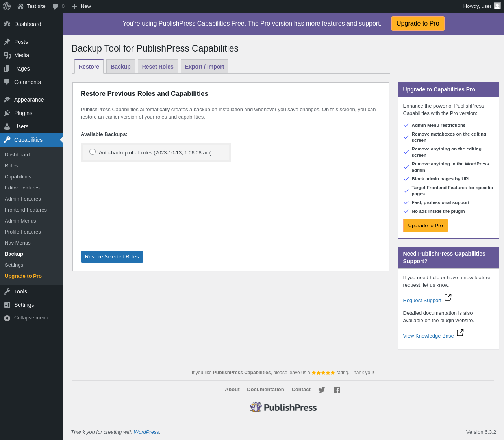Click the five-star rating icons
504x440 pixels.
click(323, 373)
